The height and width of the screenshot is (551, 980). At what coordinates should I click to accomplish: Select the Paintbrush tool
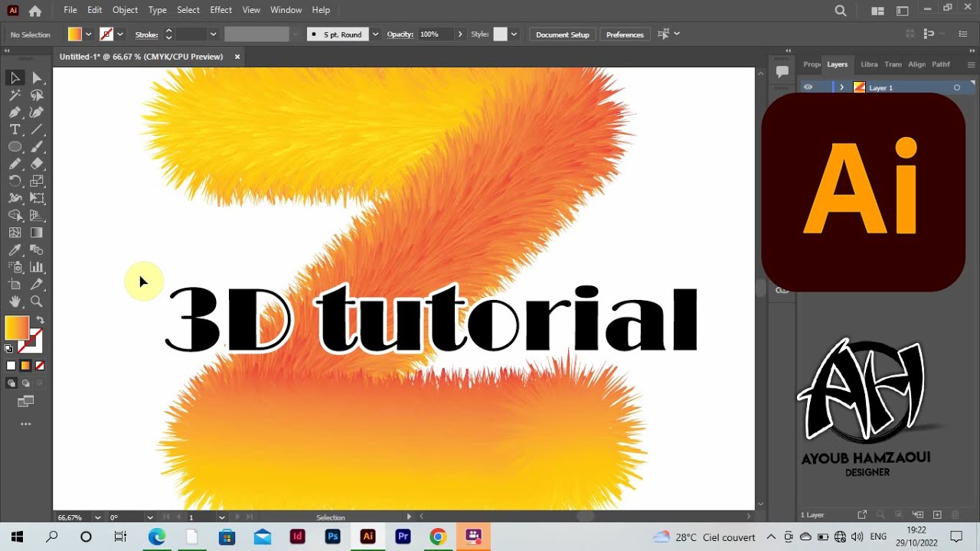pyautogui.click(x=37, y=147)
